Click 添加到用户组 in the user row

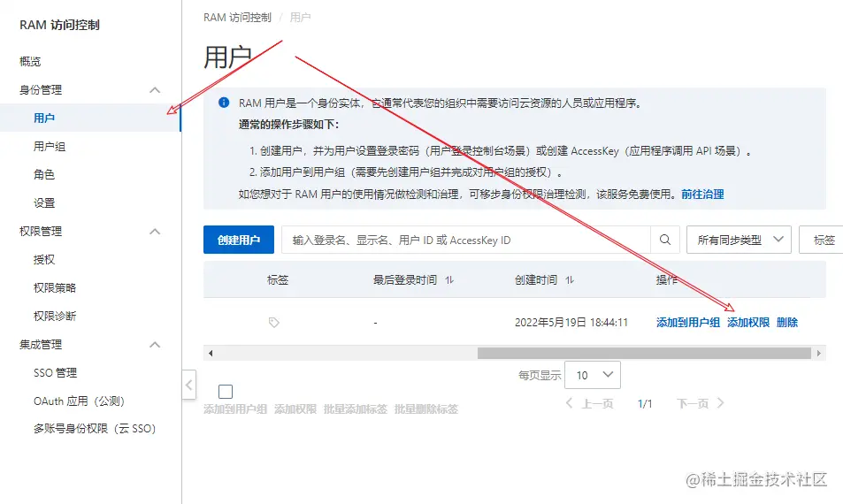pyautogui.click(x=688, y=323)
